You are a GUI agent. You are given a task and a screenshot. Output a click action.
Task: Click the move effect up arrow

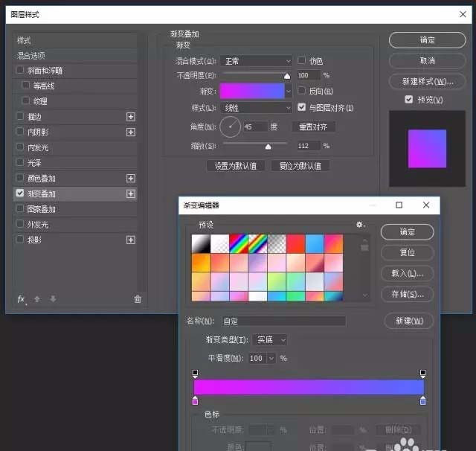[x=37, y=298]
